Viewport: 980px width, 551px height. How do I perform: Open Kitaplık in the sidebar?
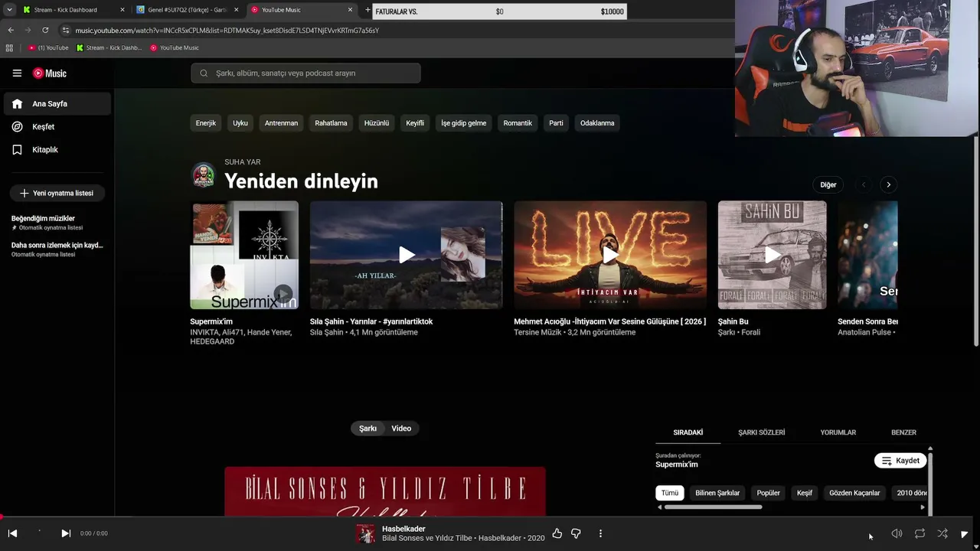(57, 150)
